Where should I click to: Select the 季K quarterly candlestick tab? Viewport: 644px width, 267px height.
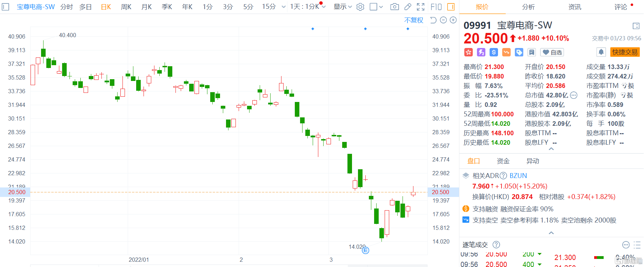167,7
